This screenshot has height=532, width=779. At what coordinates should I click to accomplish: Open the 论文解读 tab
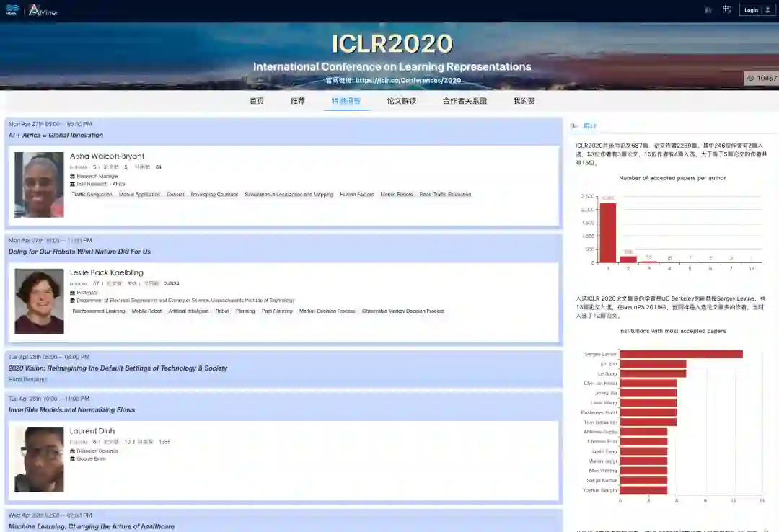(x=402, y=101)
